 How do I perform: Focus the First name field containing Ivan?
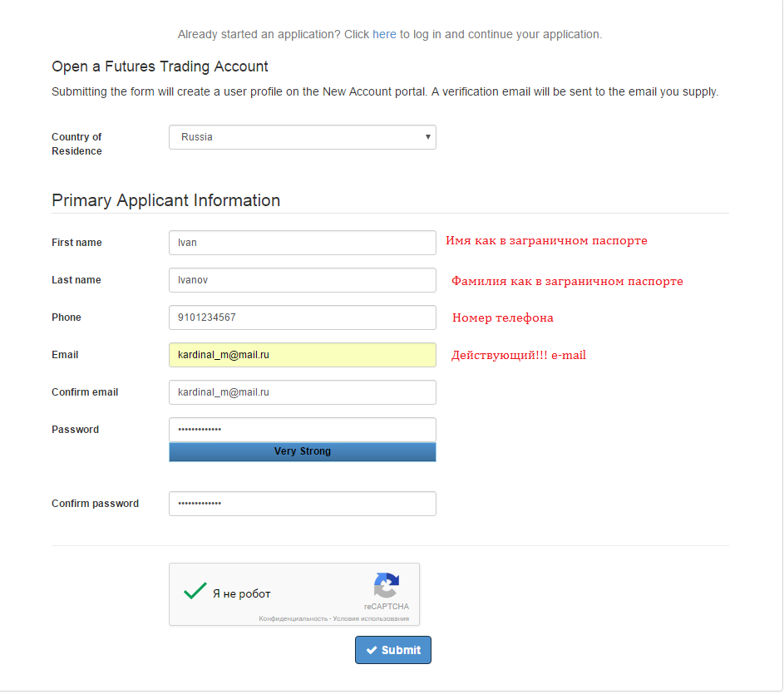click(303, 243)
